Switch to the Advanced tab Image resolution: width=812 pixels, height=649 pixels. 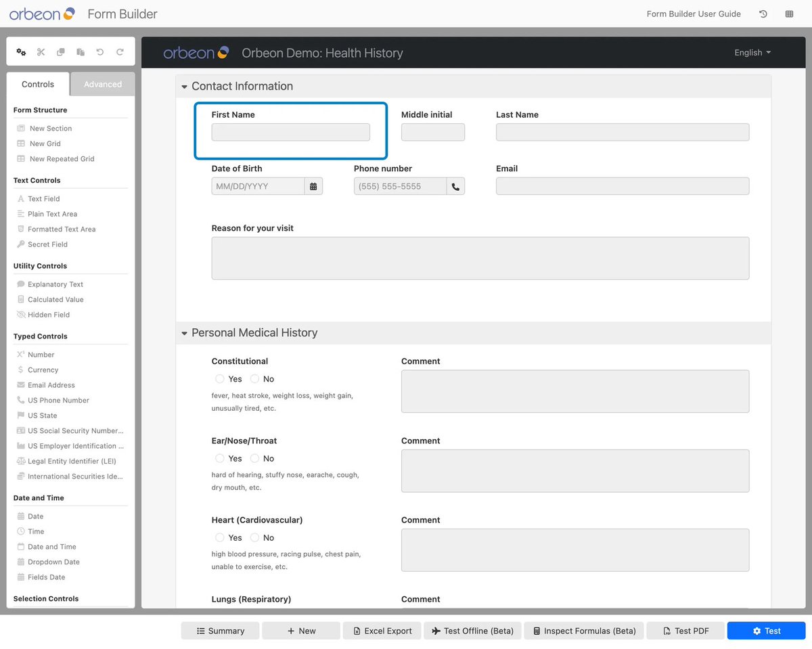click(x=103, y=84)
